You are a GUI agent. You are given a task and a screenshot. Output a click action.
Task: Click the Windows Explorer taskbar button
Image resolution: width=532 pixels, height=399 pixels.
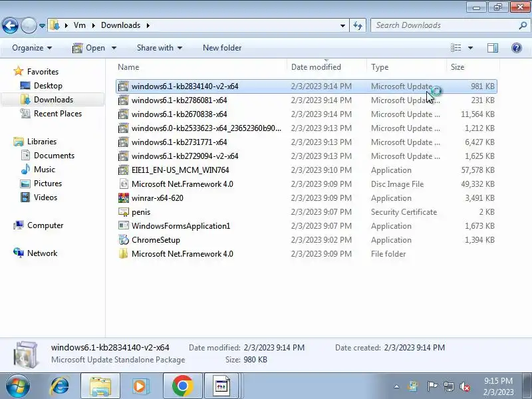click(x=100, y=386)
